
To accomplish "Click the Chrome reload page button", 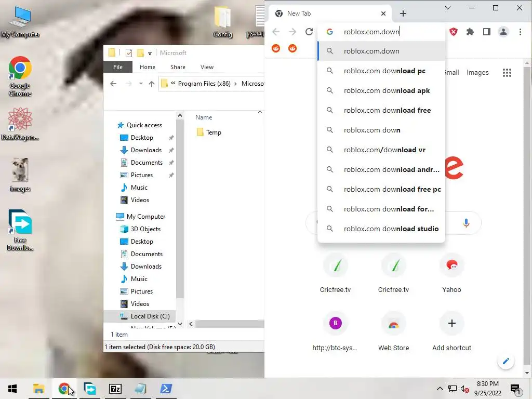I will click(309, 32).
